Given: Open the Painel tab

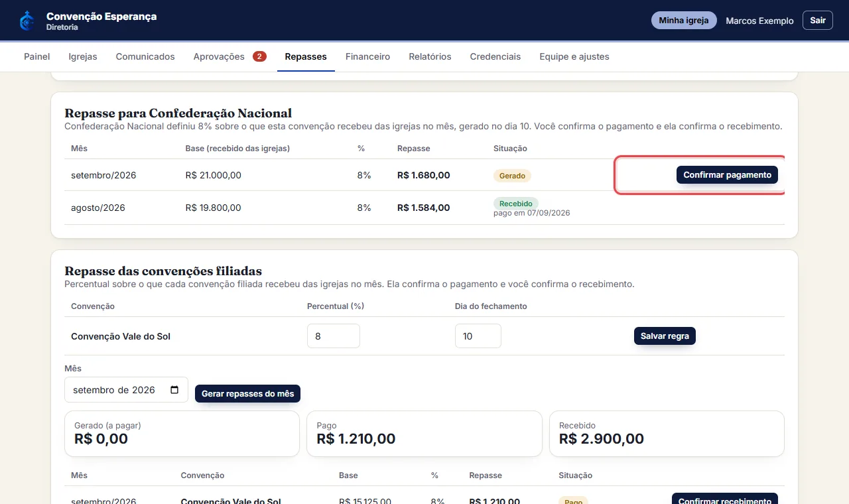Looking at the screenshot, I should [37, 56].
